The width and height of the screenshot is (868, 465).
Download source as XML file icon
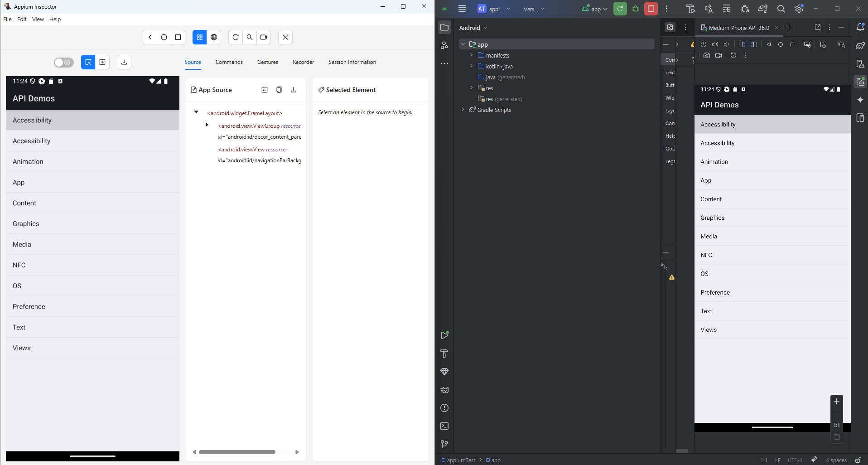click(294, 90)
